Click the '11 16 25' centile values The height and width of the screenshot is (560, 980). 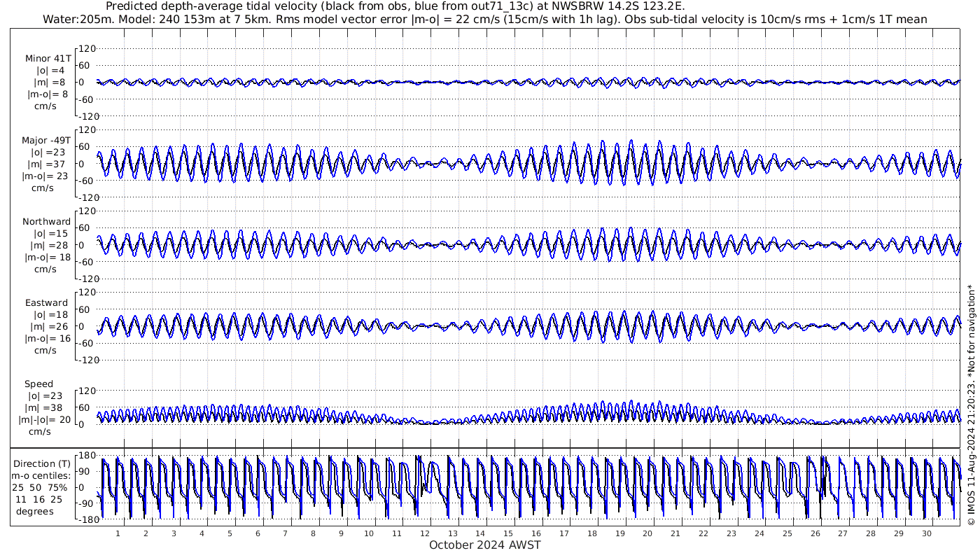point(40,499)
